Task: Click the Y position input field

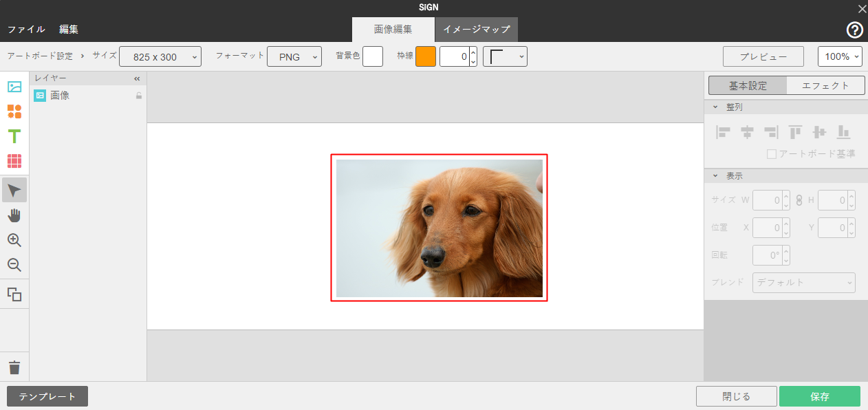Action: point(833,228)
